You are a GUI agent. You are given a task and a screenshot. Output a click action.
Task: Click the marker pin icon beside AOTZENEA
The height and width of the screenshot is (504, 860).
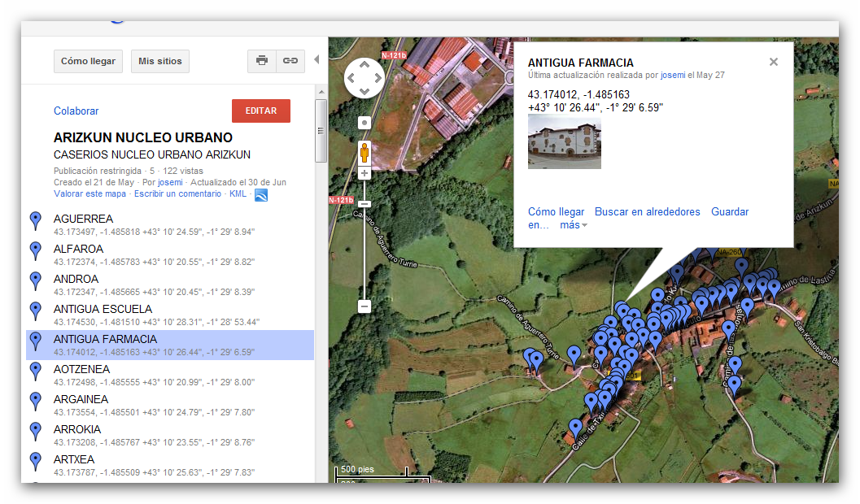(x=36, y=371)
